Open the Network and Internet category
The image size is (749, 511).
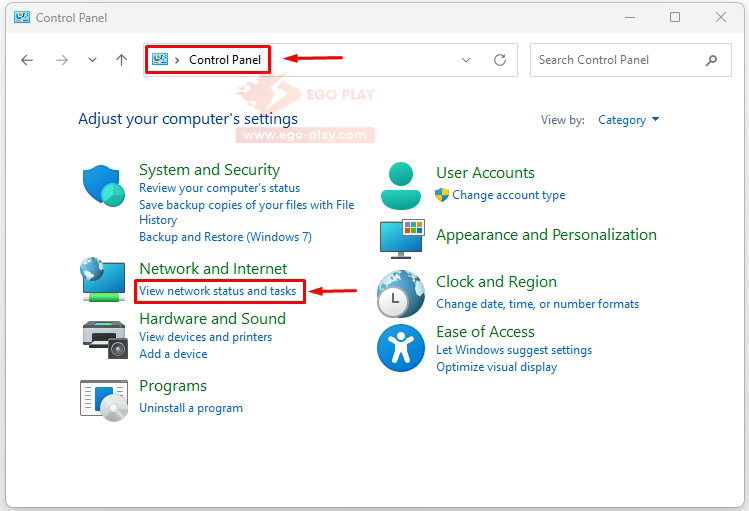click(x=213, y=268)
